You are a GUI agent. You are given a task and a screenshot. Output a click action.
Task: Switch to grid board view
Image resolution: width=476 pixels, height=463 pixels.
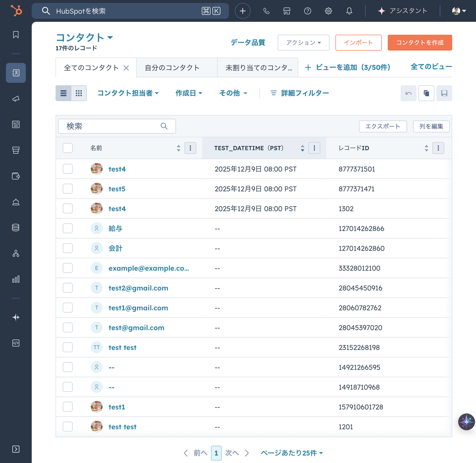click(x=79, y=93)
